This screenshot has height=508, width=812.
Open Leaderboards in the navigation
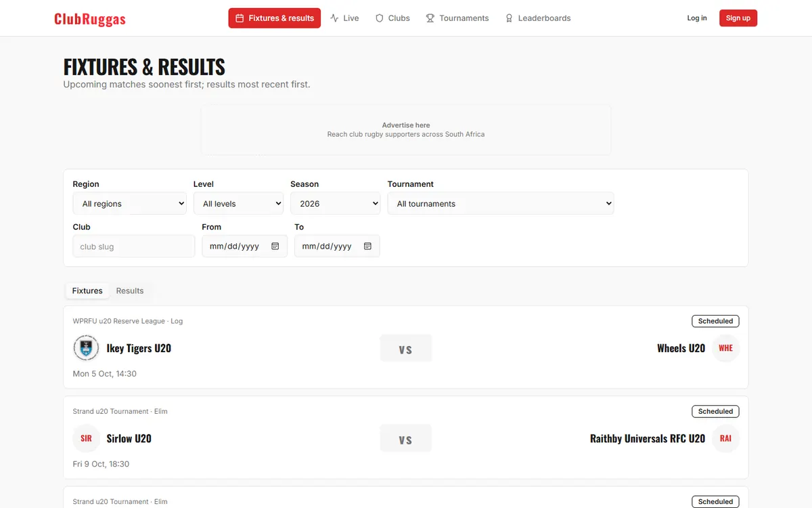pyautogui.click(x=538, y=18)
